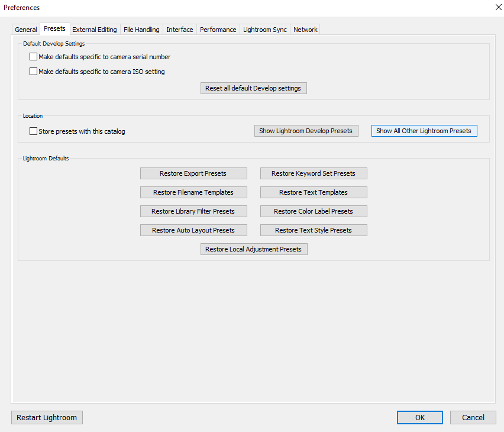Select the Presets tab
The width and height of the screenshot is (504, 432).
pyautogui.click(x=54, y=28)
